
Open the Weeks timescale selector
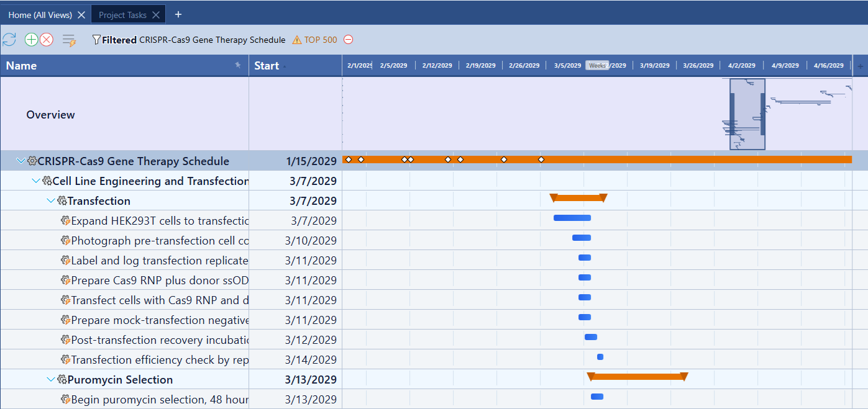pos(597,66)
